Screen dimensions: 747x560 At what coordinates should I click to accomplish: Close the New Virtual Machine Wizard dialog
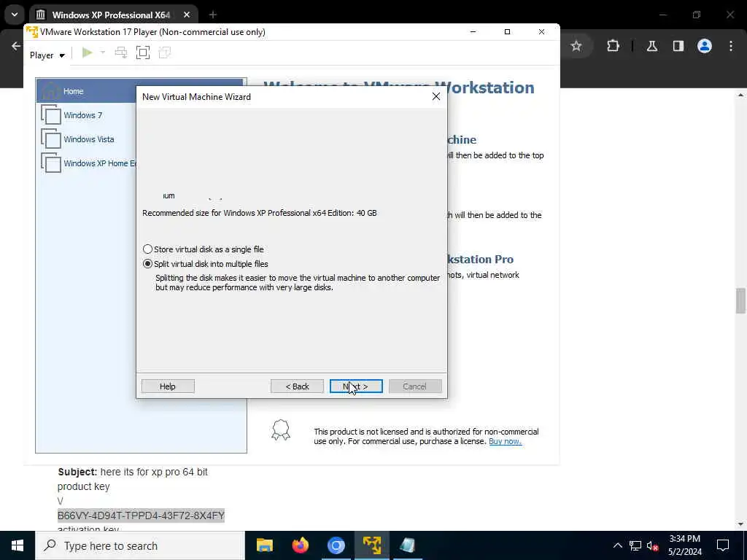click(436, 97)
